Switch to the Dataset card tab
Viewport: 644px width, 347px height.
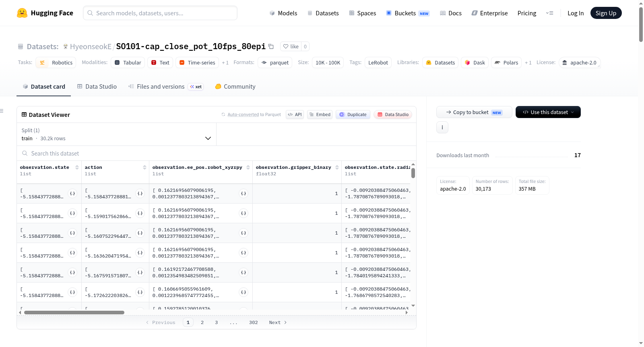(x=43, y=86)
